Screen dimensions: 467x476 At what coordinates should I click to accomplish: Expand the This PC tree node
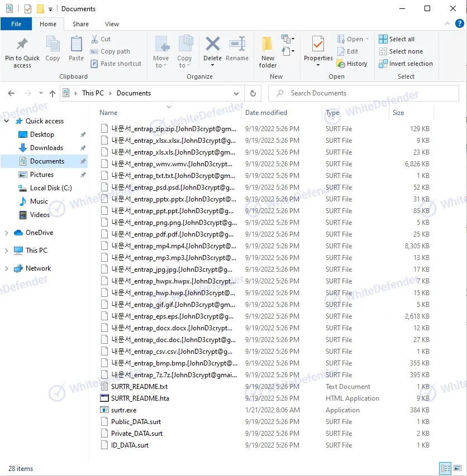pos(7,251)
